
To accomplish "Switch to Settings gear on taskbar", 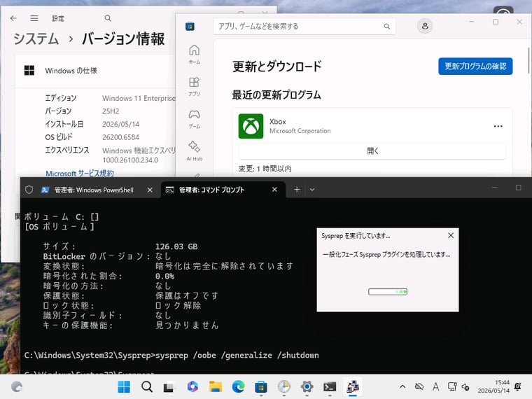I will (x=307, y=386).
